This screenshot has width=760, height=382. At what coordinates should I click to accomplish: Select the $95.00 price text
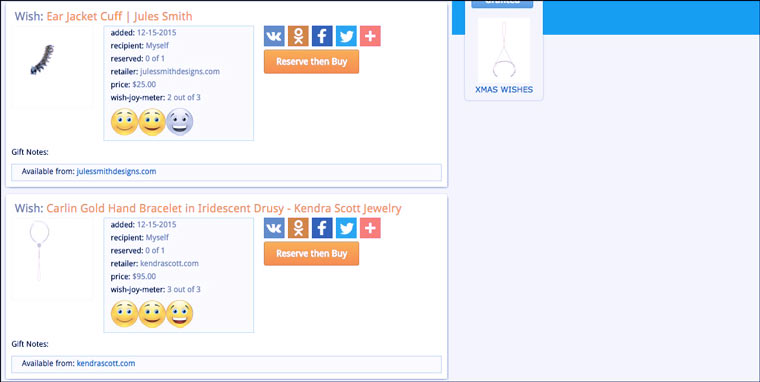coord(144,276)
